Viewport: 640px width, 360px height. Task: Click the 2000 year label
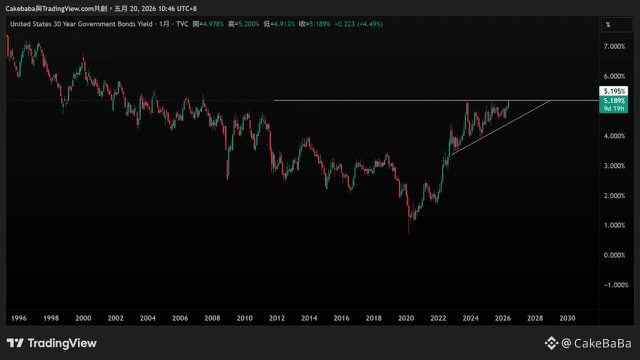83,318
